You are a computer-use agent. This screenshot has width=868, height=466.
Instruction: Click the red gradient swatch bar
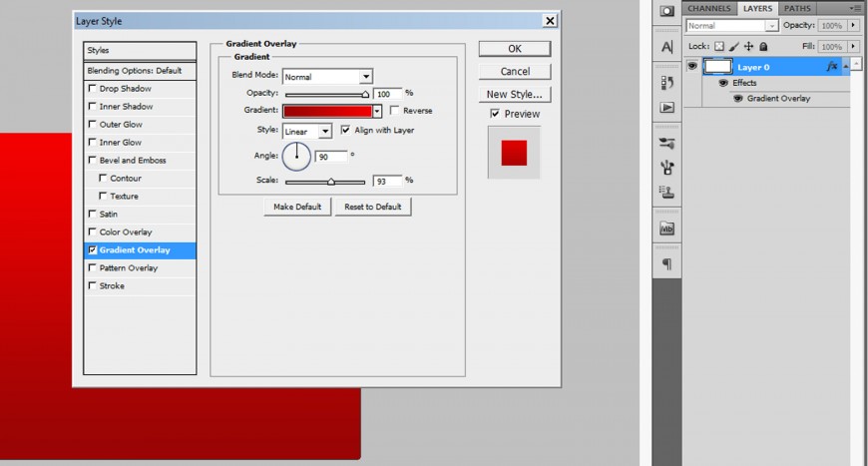click(x=327, y=111)
